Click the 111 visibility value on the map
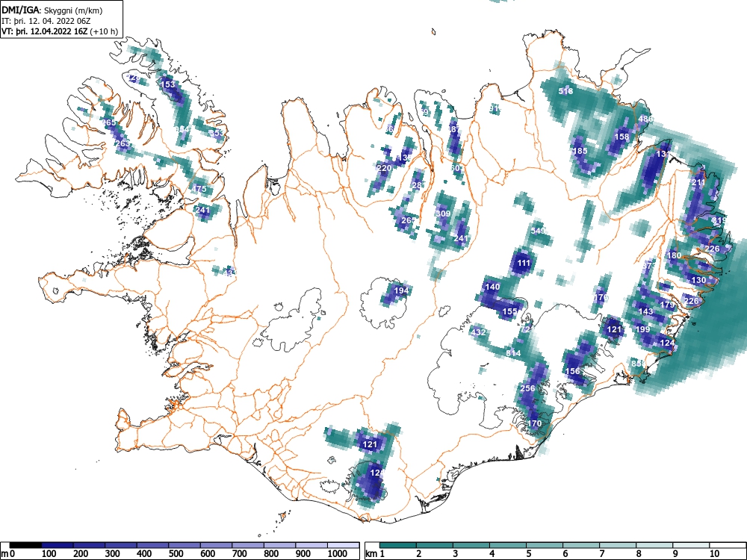This screenshot has width=747, height=560. (524, 263)
